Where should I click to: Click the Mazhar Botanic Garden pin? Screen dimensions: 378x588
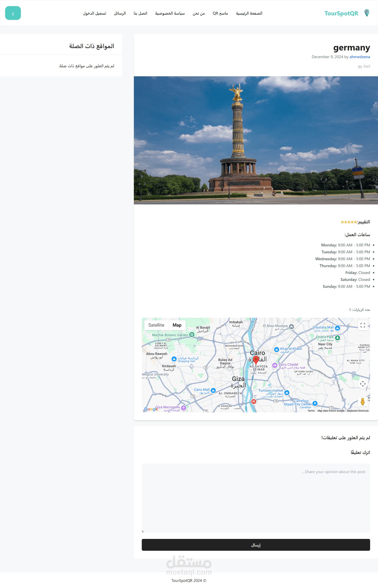[192, 335]
